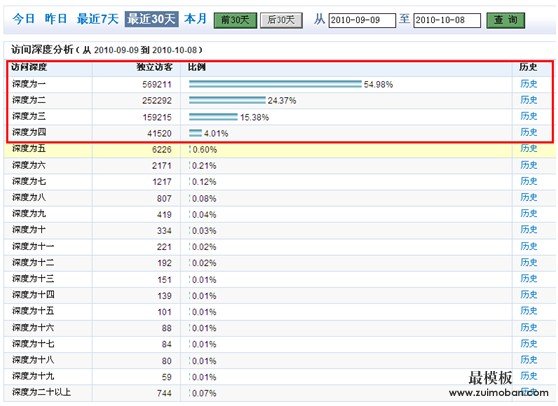Open 历史 link for 深度为一
This screenshot has width=558, height=406.
pos(528,84)
